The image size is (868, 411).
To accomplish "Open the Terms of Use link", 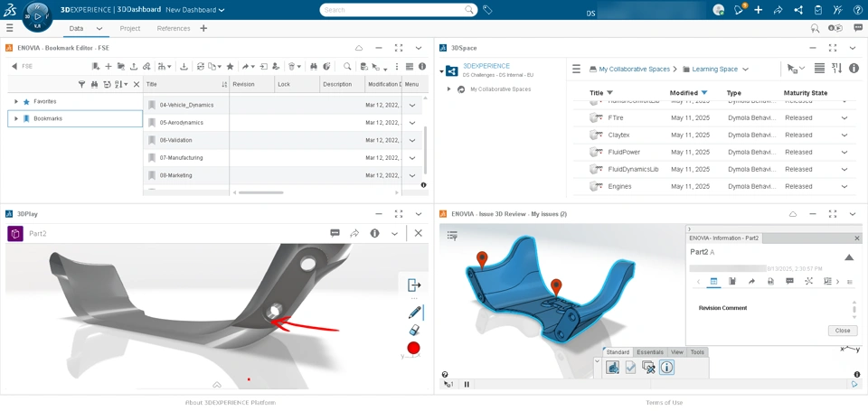I will pyautogui.click(x=664, y=403).
